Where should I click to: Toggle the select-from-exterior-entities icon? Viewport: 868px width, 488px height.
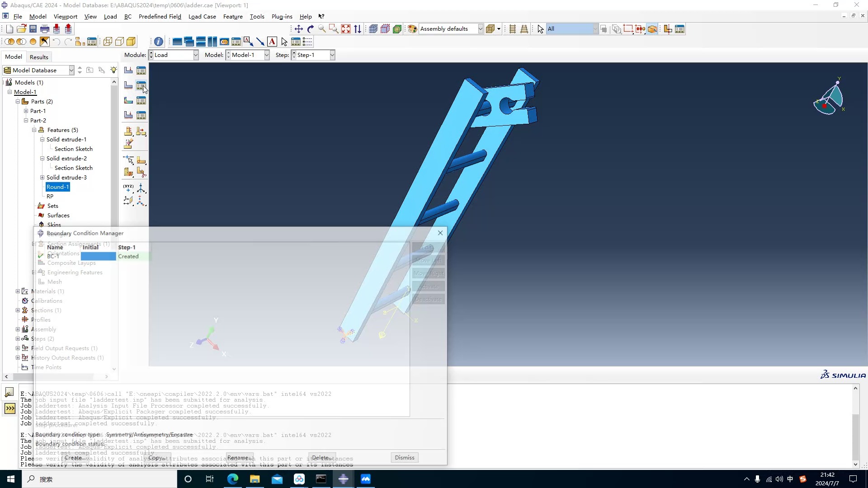[652, 29]
